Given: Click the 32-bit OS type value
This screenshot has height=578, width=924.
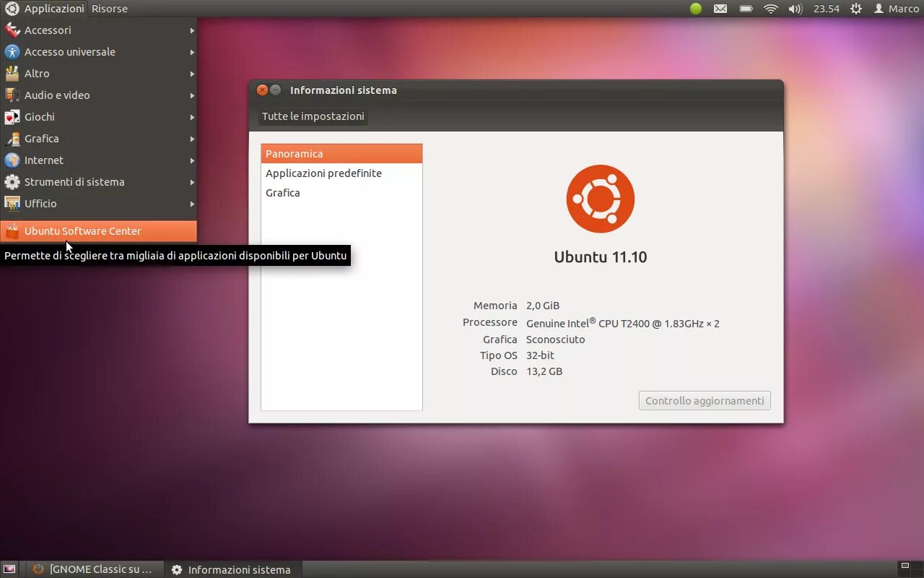Looking at the screenshot, I should coord(541,355).
